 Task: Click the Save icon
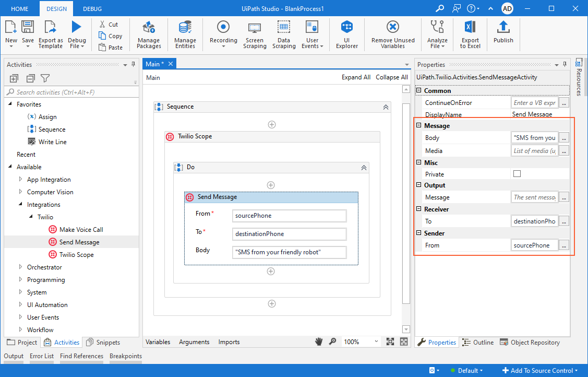(x=28, y=27)
